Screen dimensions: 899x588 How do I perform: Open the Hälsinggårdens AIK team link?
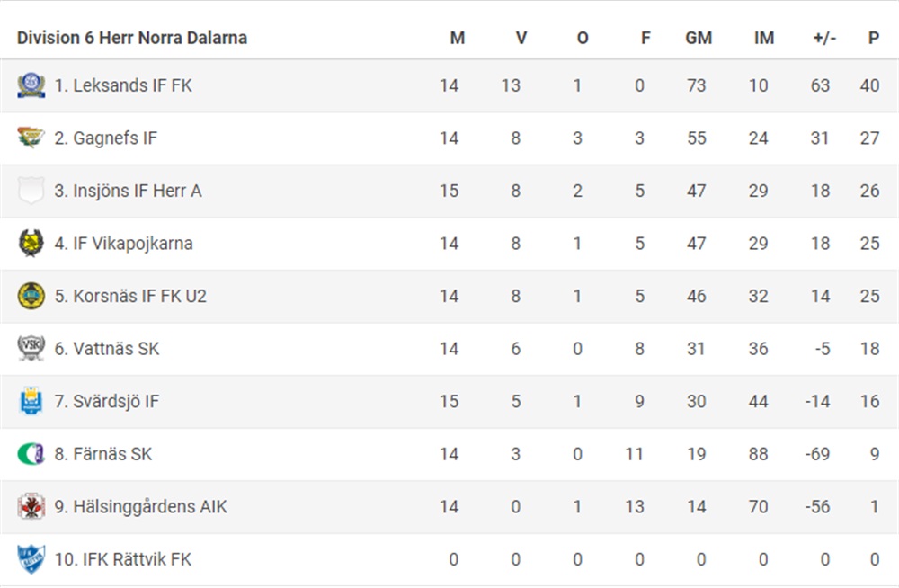(x=140, y=507)
